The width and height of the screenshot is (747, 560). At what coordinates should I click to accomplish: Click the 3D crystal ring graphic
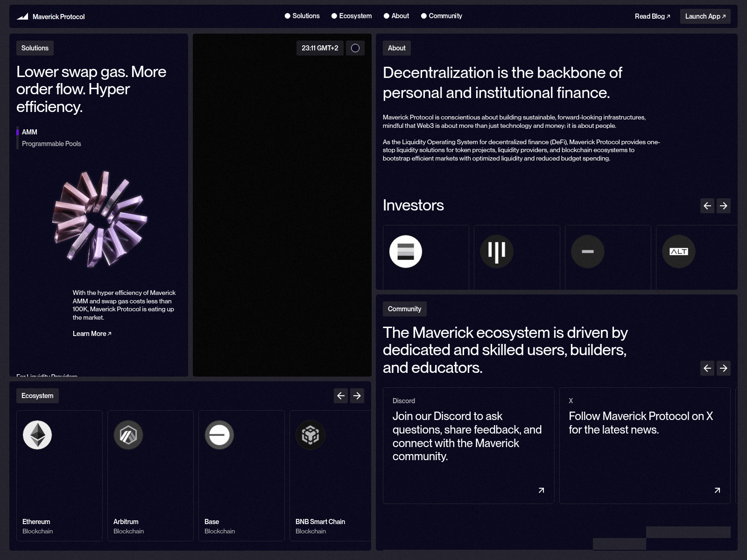99,218
